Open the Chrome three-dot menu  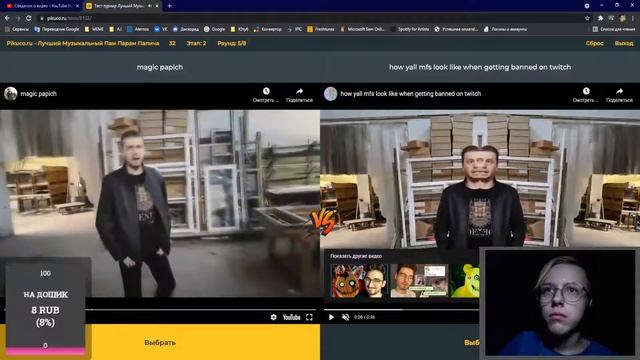click(x=633, y=18)
